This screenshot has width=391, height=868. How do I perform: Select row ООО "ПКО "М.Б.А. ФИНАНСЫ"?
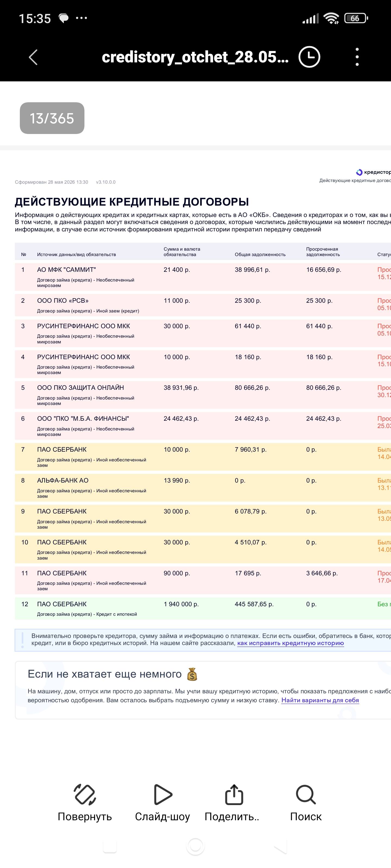click(x=203, y=426)
